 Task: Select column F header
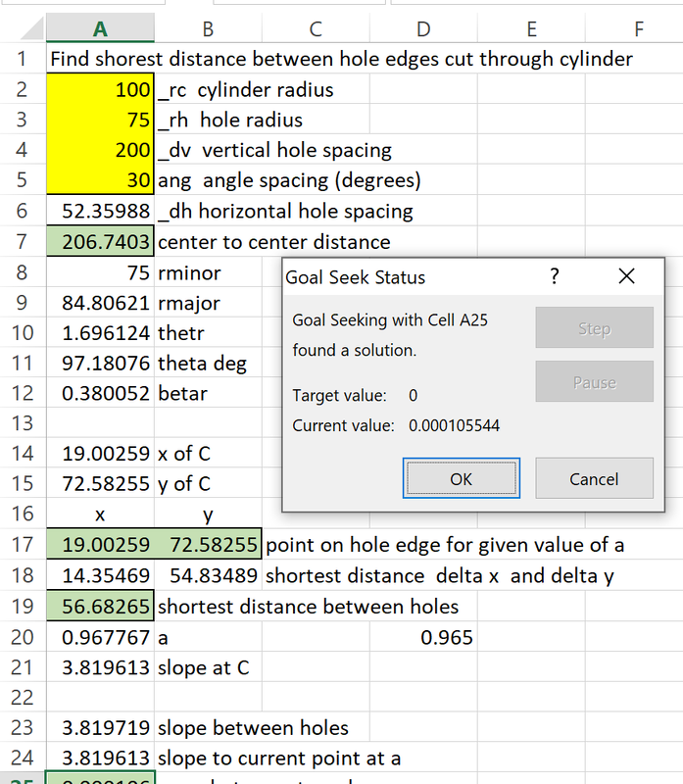635,29
